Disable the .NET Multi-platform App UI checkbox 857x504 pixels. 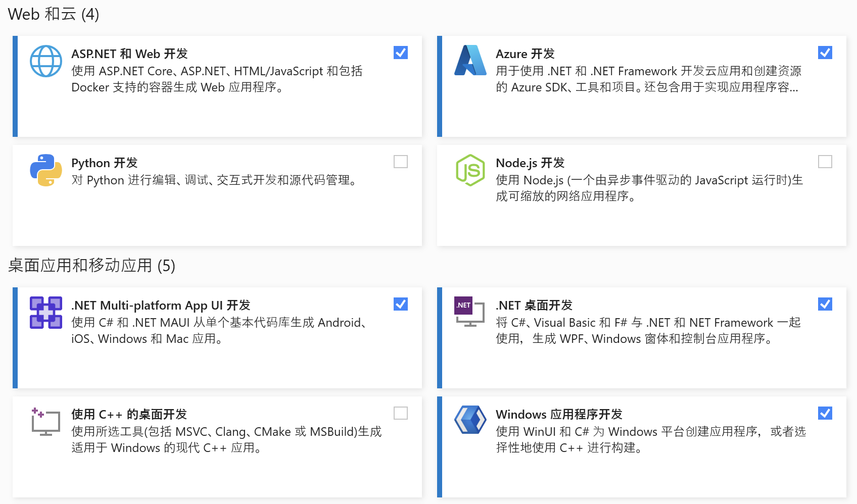(x=401, y=304)
